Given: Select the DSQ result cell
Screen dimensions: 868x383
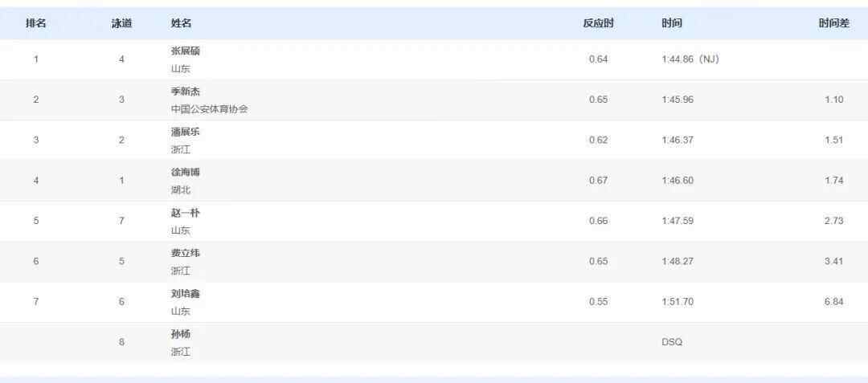Looking at the screenshot, I should pyautogui.click(x=672, y=342).
